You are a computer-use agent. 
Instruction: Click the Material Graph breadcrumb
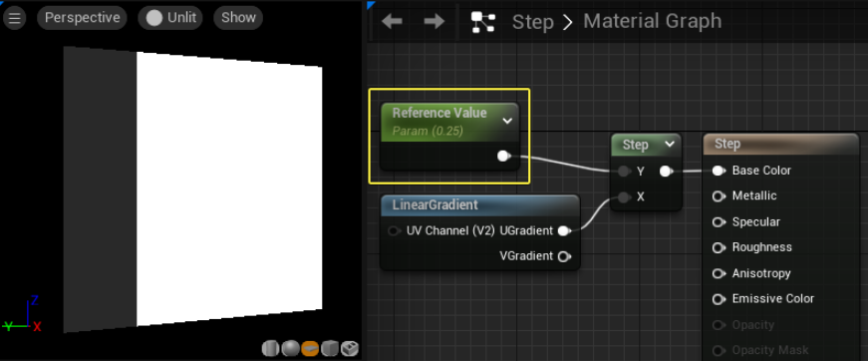[x=652, y=22]
